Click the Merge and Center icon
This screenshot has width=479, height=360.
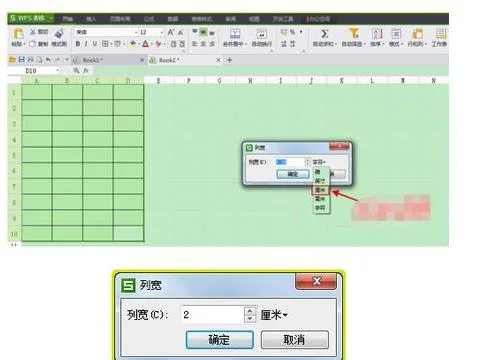pyautogui.click(x=235, y=33)
